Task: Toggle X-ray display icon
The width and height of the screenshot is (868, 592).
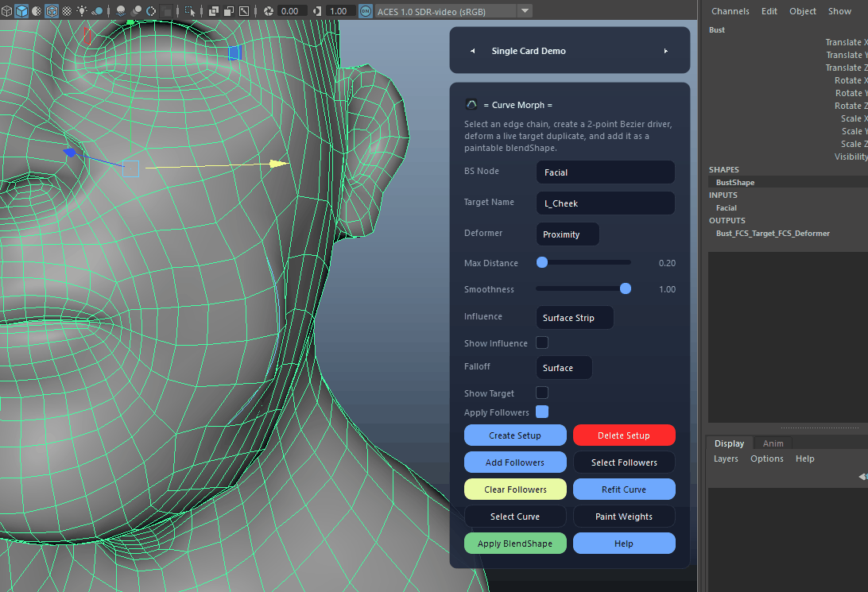Action: 214,11
